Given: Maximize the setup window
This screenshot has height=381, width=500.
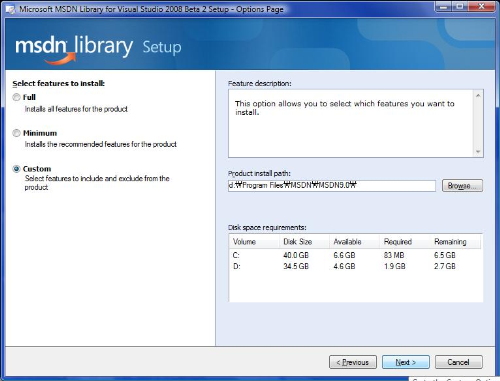Looking at the screenshot, I should [460, 6].
